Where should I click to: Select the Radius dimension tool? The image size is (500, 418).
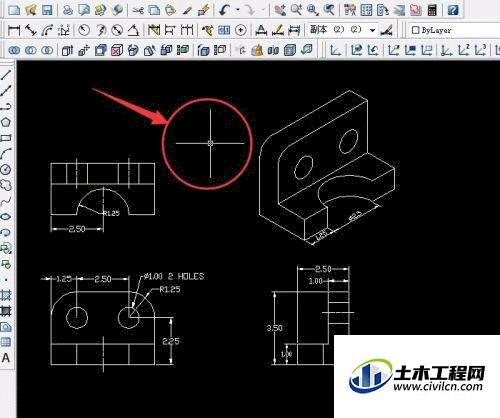click(84, 30)
